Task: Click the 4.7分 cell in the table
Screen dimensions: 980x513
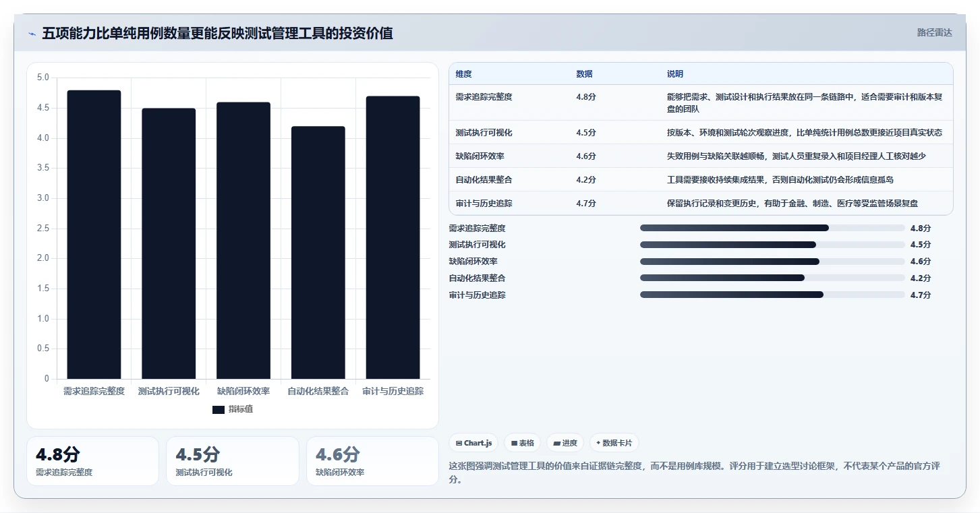Action: click(x=586, y=204)
